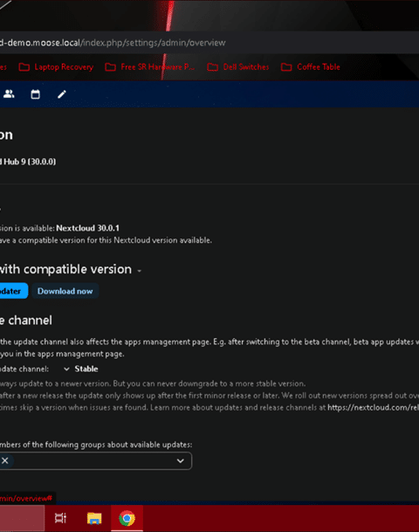Click the Chrome taskbar icon
The image size is (419, 532).
[127, 518]
